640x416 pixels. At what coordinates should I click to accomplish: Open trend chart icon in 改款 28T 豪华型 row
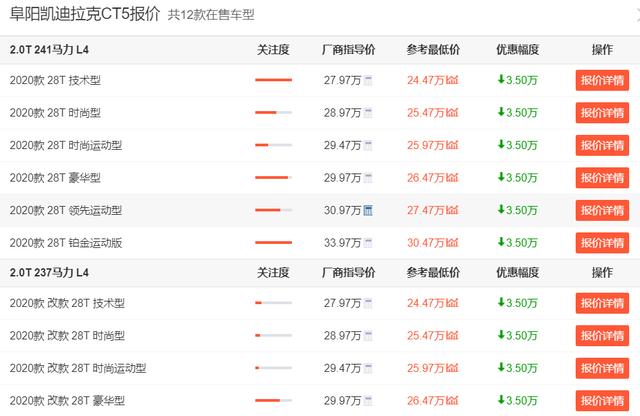(x=452, y=401)
